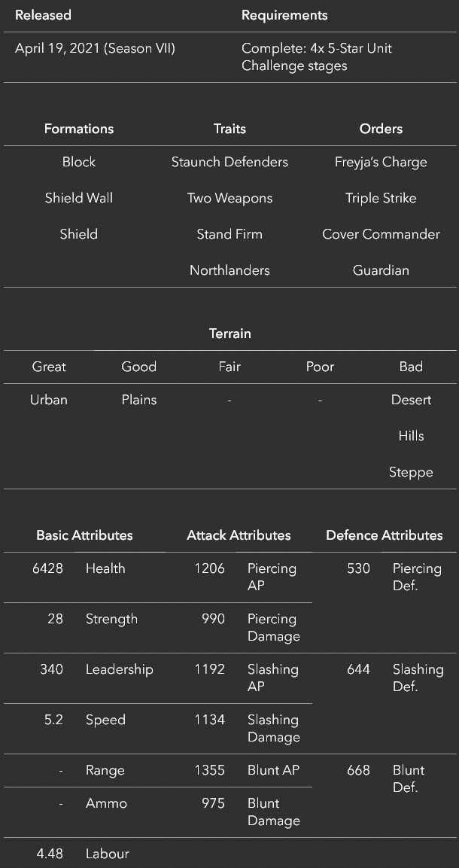Viewport: 459px width, 868px height.
Task: Select the Block formation entry
Action: [x=78, y=162]
